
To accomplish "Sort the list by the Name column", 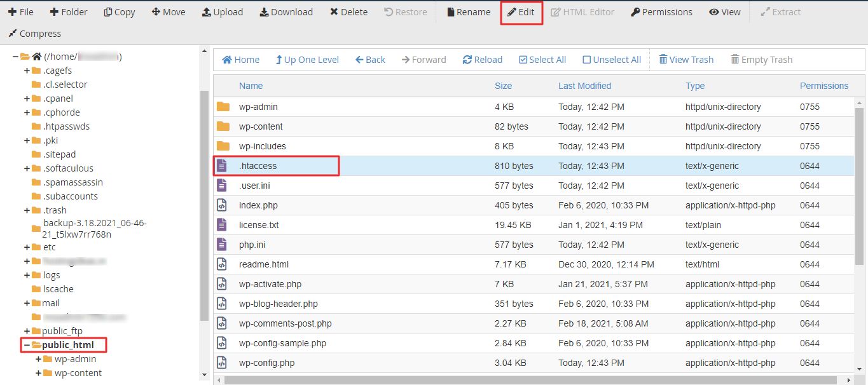I will point(251,86).
